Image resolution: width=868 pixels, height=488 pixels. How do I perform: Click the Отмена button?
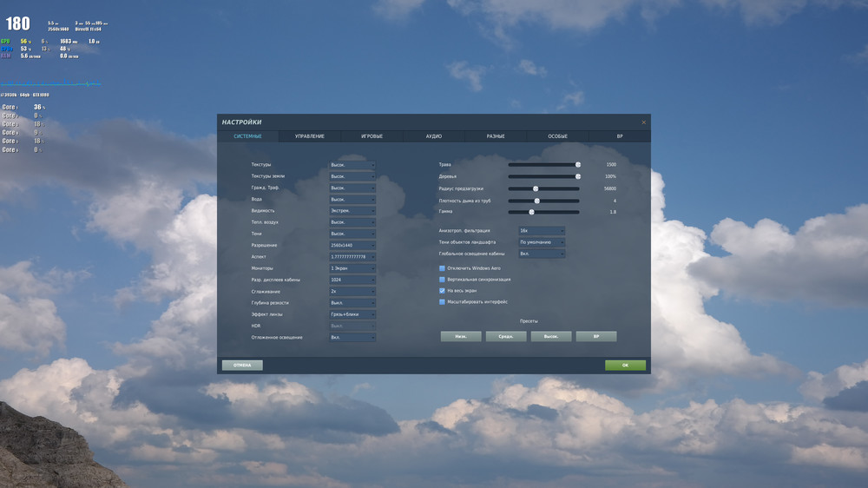[242, 365]
